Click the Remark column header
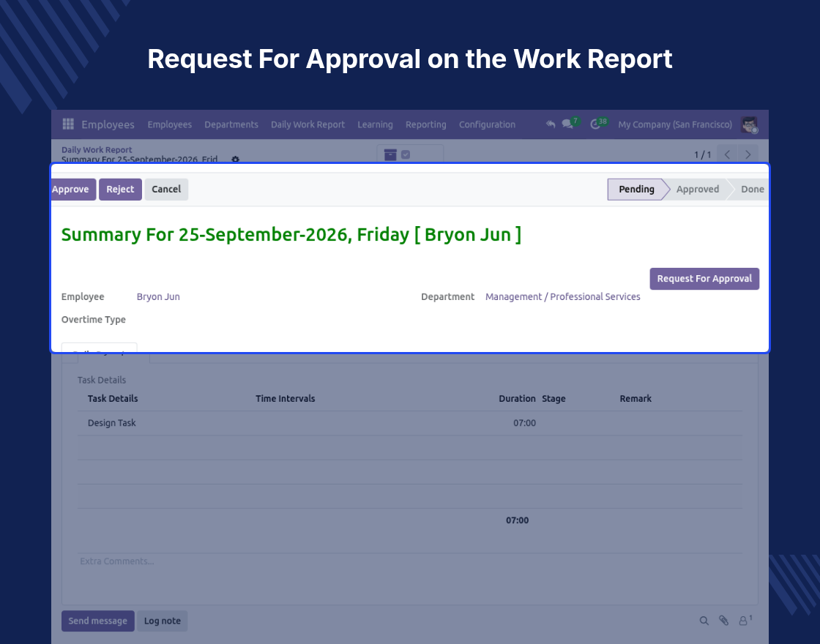Viewport: 820px width, 644px height. coord(635,398)
